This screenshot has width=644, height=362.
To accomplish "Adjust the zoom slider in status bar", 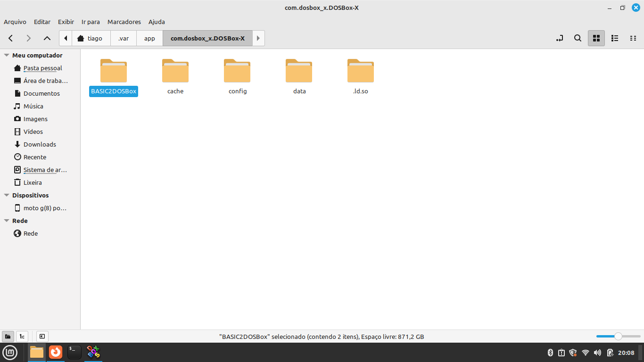I will point(618,336).
